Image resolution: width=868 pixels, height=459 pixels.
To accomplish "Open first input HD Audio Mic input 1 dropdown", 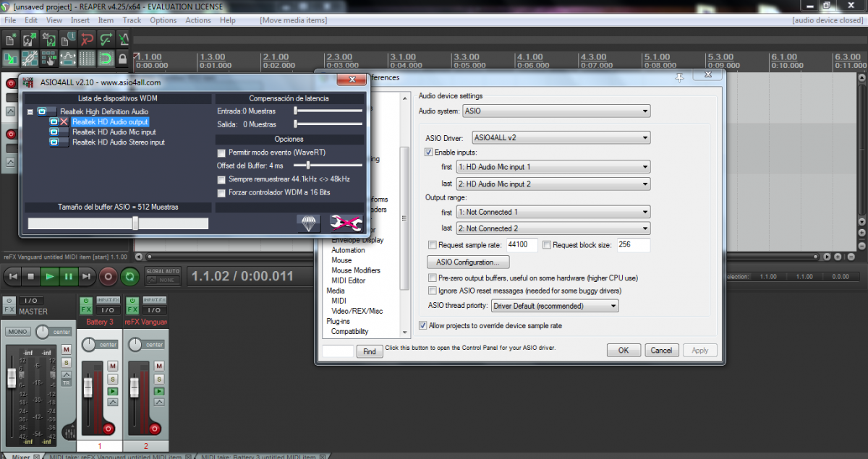I will 553,167.
